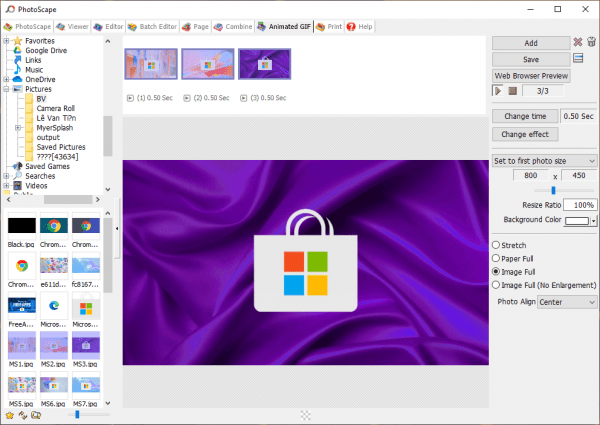This screenshot has width=600, height=425.
Task: Edit the Resize Ratio 100% field
Action: (x=580, y=205)
